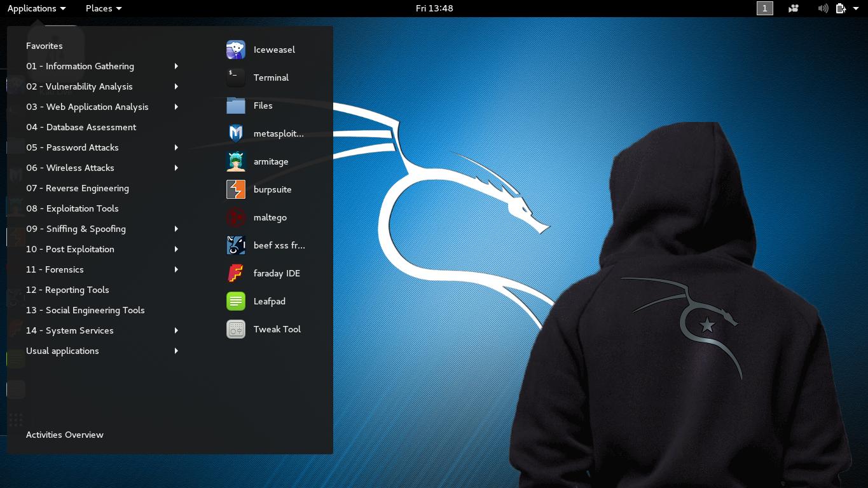
Task: Launch the beef xss framework entry
Action: click(266, 245)
